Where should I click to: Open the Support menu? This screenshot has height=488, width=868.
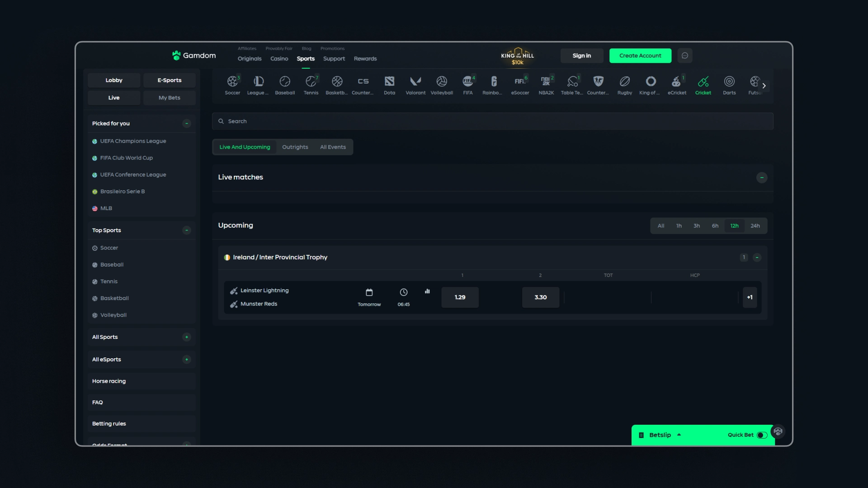click(x=334, y=59)
